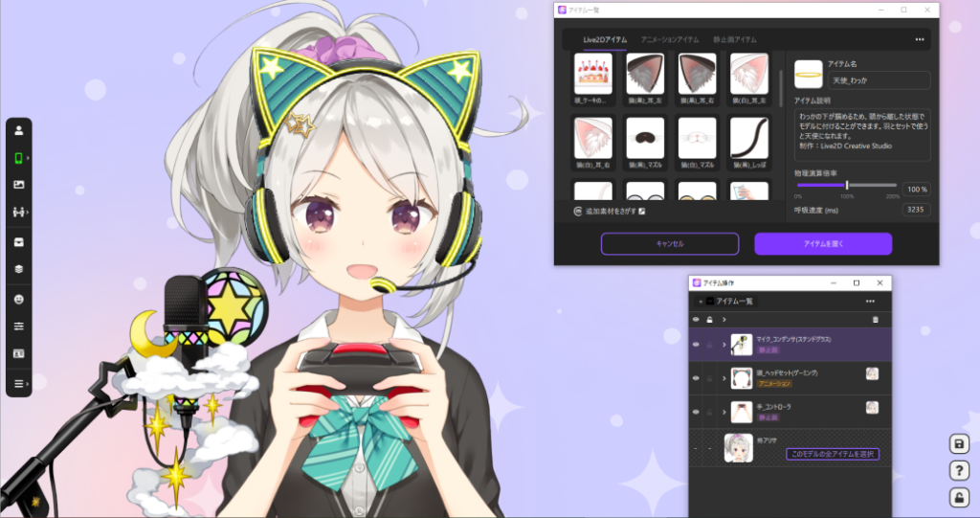This screenshot has height=518, width=980.
Task: Adjust the 物理演算倍率 slider handle
Action: (847, 185)
